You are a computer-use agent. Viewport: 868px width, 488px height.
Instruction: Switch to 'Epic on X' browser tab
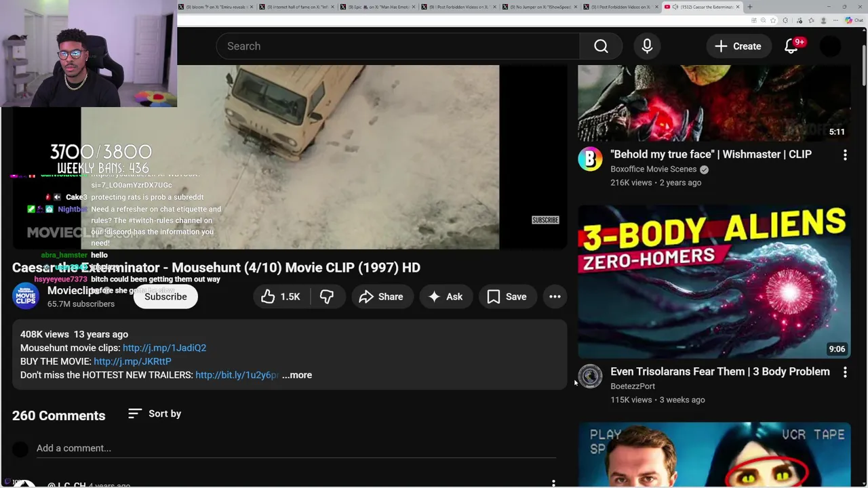378,7
